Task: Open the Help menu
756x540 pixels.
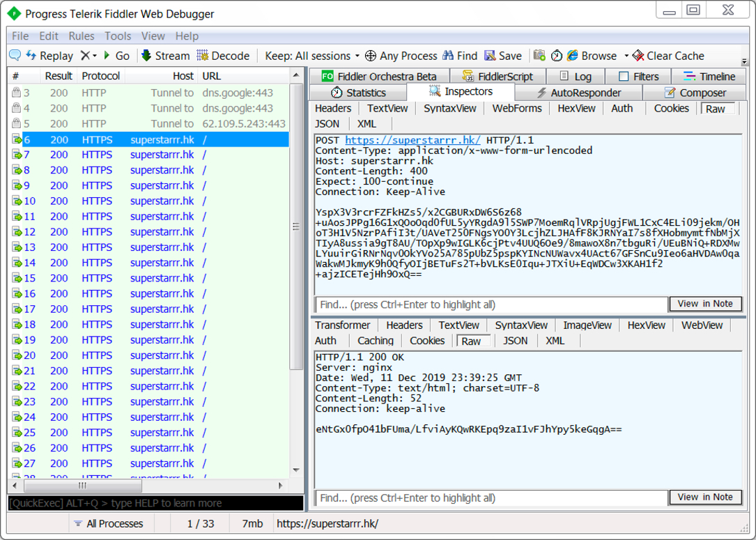Action: [x=187, y=36]
